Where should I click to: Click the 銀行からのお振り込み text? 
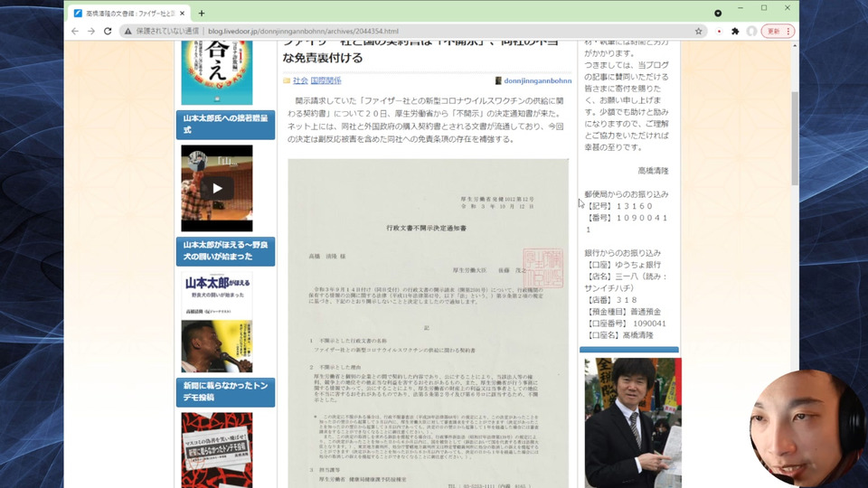click(x=622, y=253)
